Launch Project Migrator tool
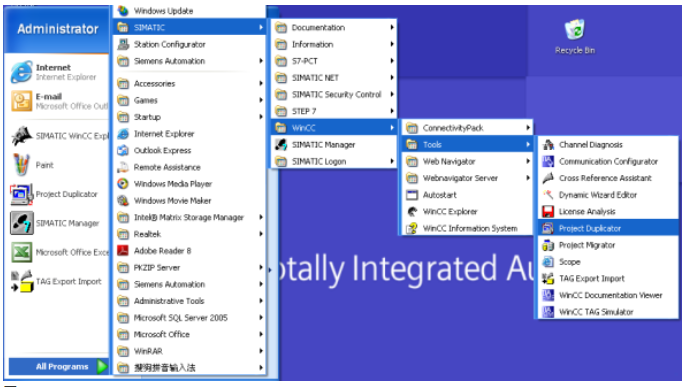Screen dimensions: 687x387 [x=608, y=245]
